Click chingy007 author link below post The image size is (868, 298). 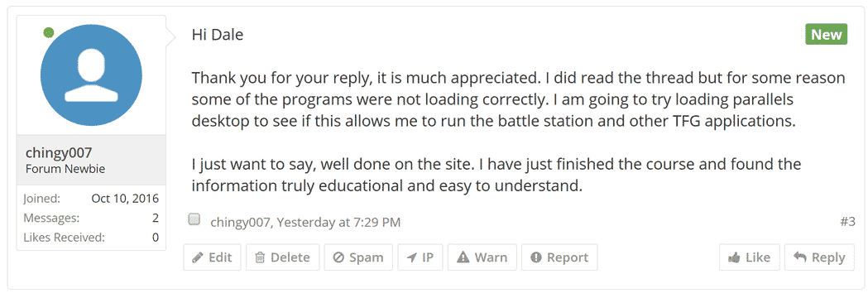pyautogui.click(x=241, y=223)
